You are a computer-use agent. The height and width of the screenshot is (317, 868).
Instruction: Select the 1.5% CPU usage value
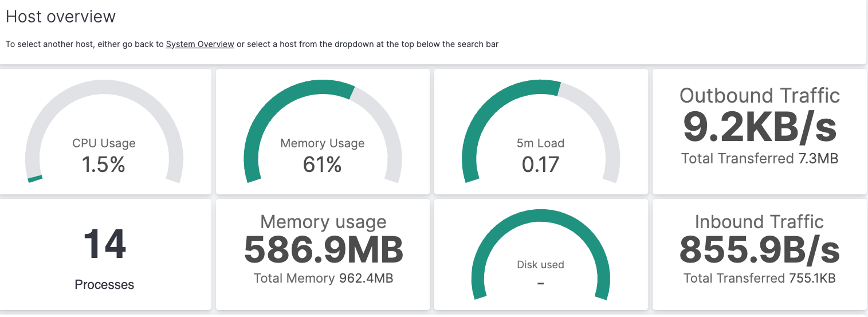coord(104,165)
